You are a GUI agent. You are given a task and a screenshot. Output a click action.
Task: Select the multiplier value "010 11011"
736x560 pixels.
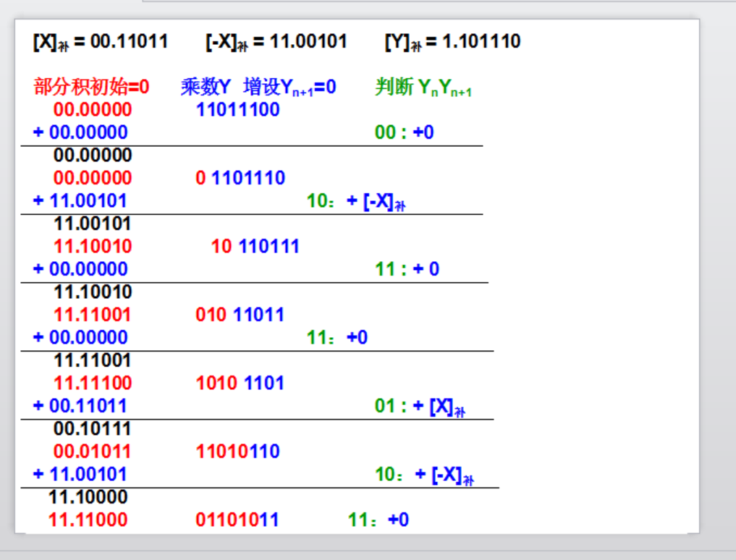pyautogui.click(x=240, y=315)
